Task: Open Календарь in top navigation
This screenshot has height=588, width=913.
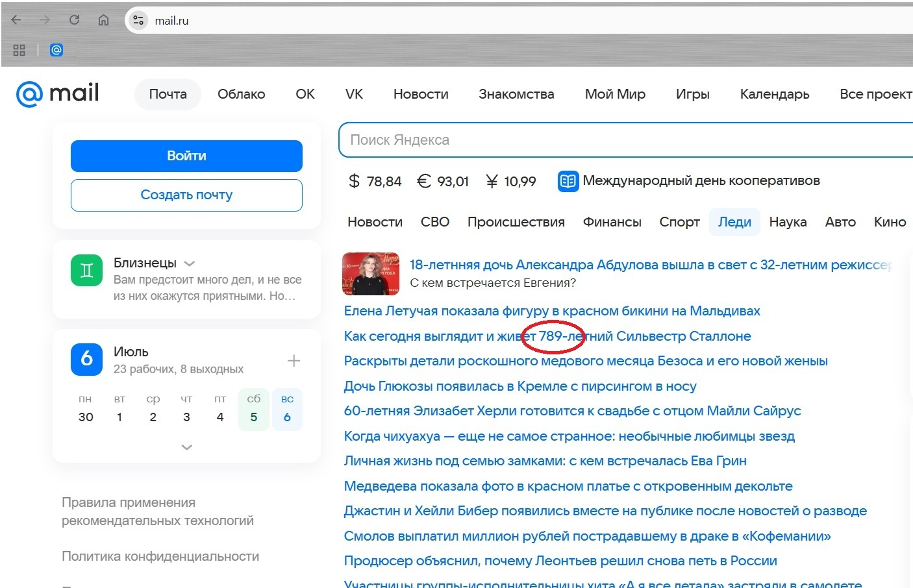Action: tap(775, 94)
